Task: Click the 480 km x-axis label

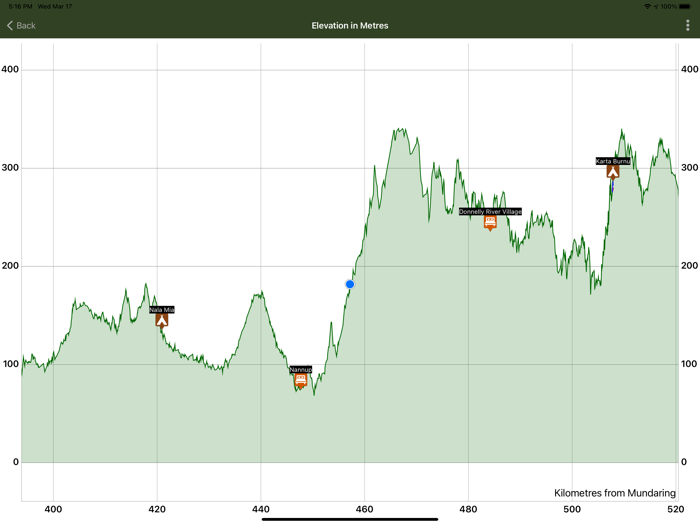Action: [x=468, y=509]
